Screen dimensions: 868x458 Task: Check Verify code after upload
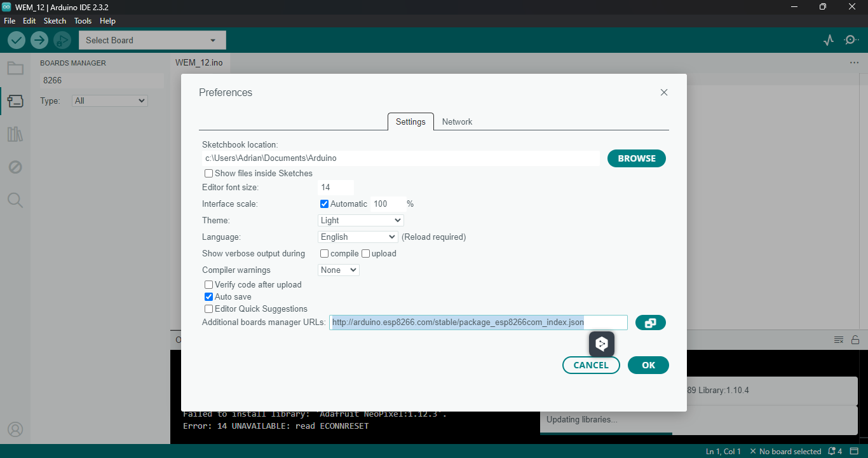tap(208, 284)
